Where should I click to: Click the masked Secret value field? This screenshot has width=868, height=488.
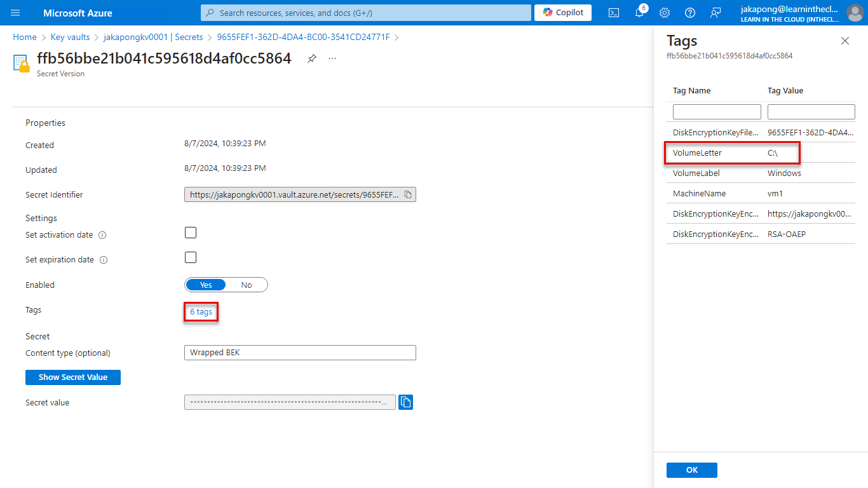pyautogui.click(x=290, y=402)
